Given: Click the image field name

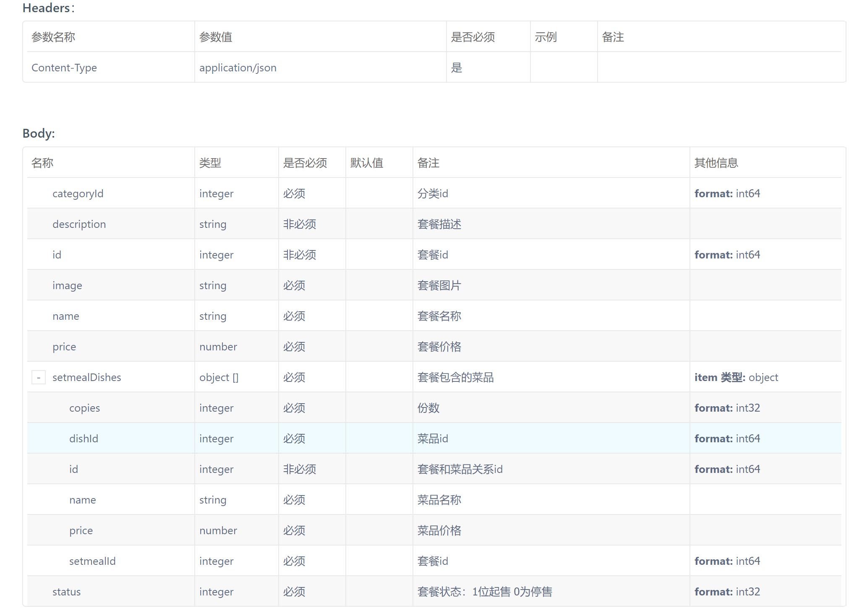Looking at the screenshot, I should click(x=67, y=285).
